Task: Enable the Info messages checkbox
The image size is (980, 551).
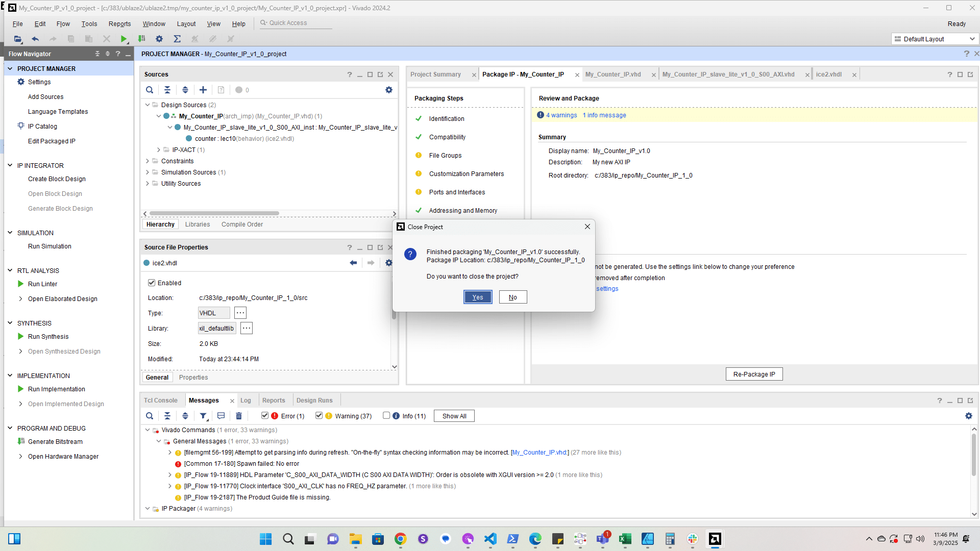Action: pyautogui.click(x=386, y=415)
